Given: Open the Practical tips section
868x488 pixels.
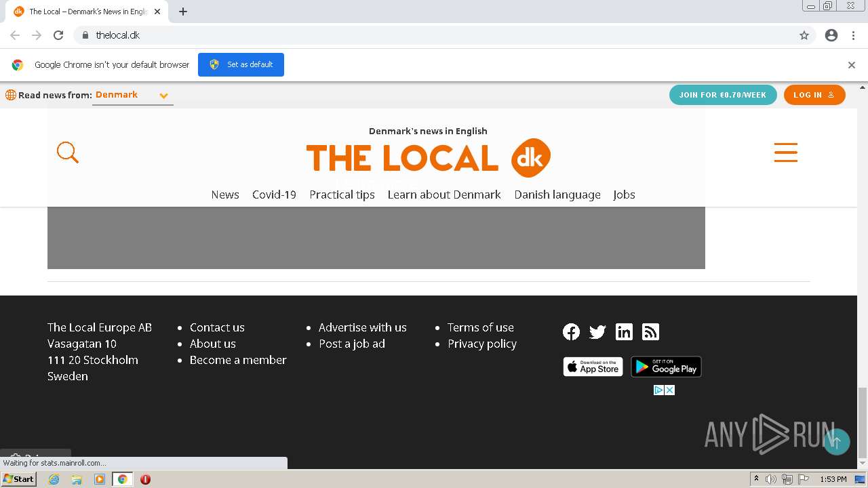Looking at the screenshot, I should (x=342, y=195).
